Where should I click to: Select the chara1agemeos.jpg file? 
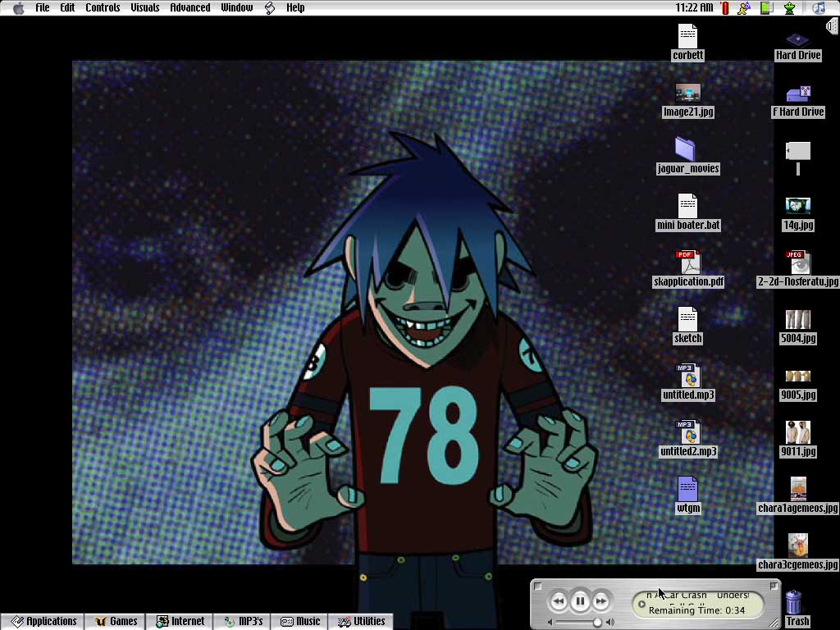point(798,489)
